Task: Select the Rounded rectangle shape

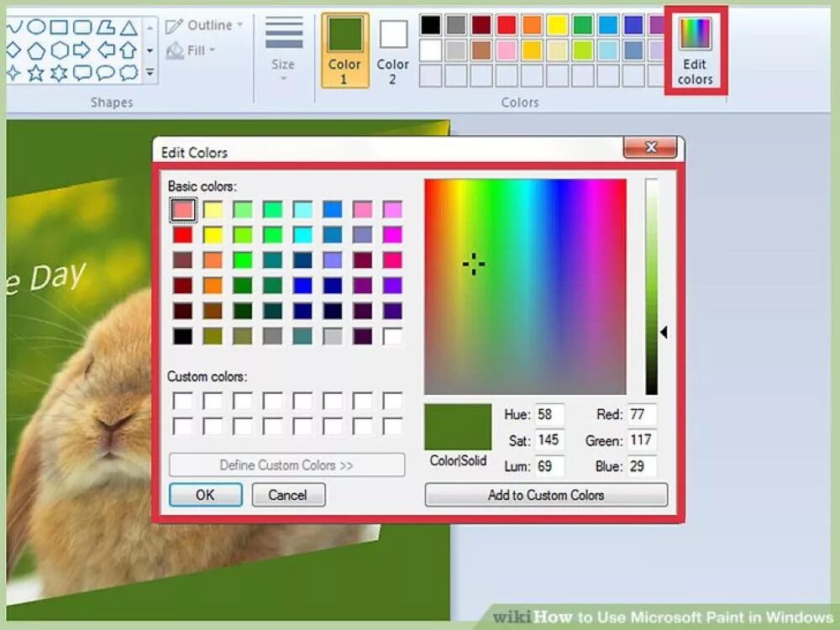Action: point(82,27)
